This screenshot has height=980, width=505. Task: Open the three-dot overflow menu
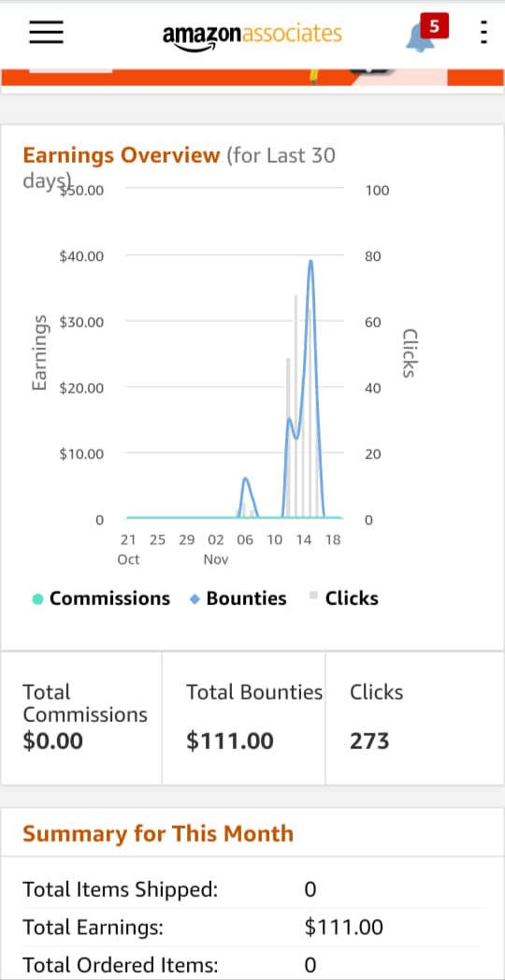483,33
